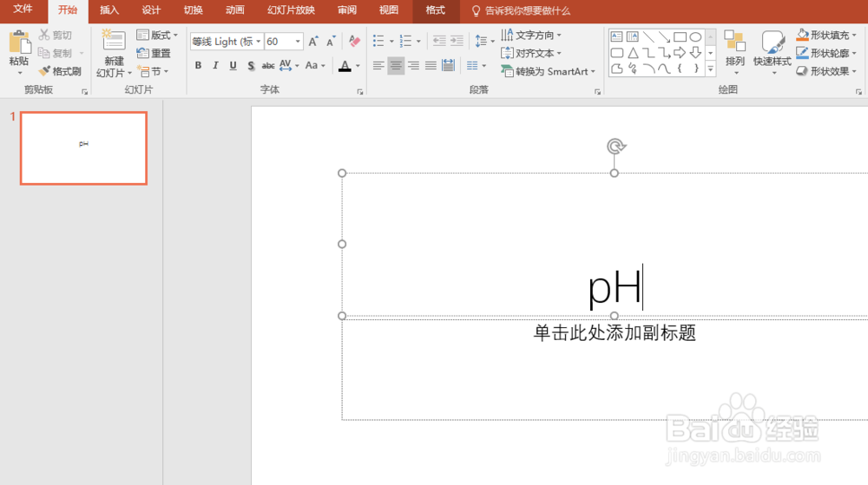Open the line spacing dropdown
Viewport: 868px width, 485px height.
[484, 41]
